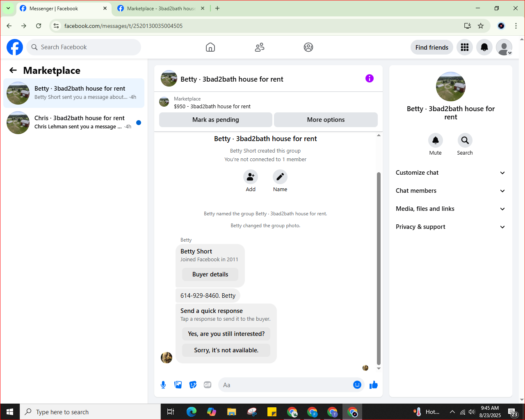Image resolution: width=525 pixels, height=420 pixels.
Task: Open the Notifications bell icon
Action: tap(484, 47)
